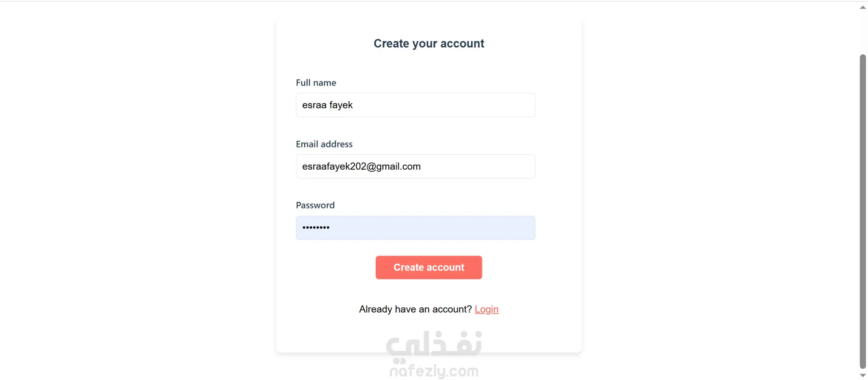The width and height of the screenshot is (868, 380).
Task: Click the Full name input field
Action: 415,105
